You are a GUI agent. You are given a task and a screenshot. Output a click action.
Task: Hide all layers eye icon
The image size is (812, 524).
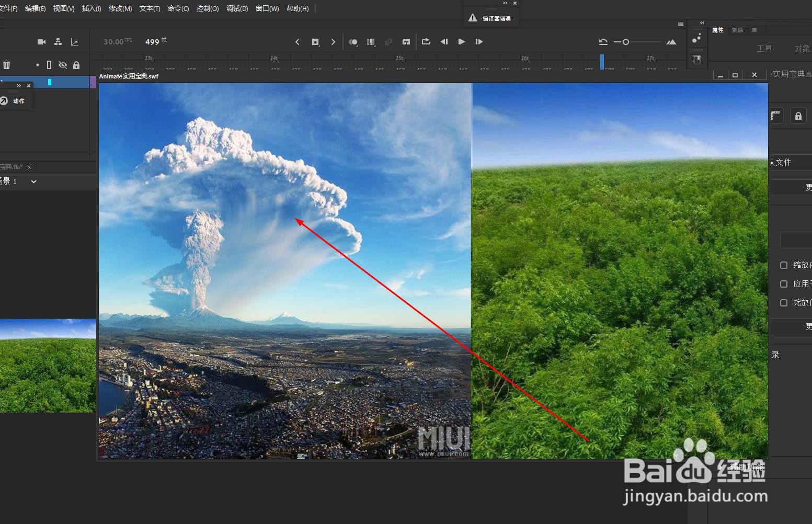(x=63, y=65)
